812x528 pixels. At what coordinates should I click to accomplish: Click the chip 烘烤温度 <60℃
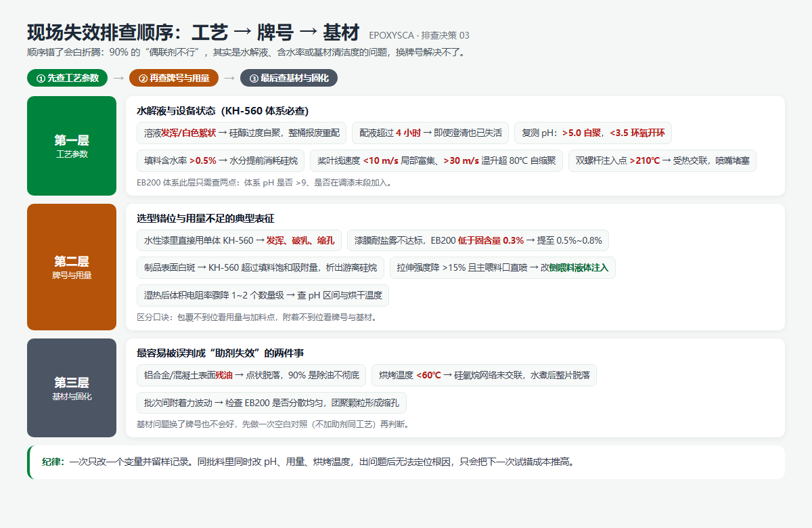click(484, 375)
